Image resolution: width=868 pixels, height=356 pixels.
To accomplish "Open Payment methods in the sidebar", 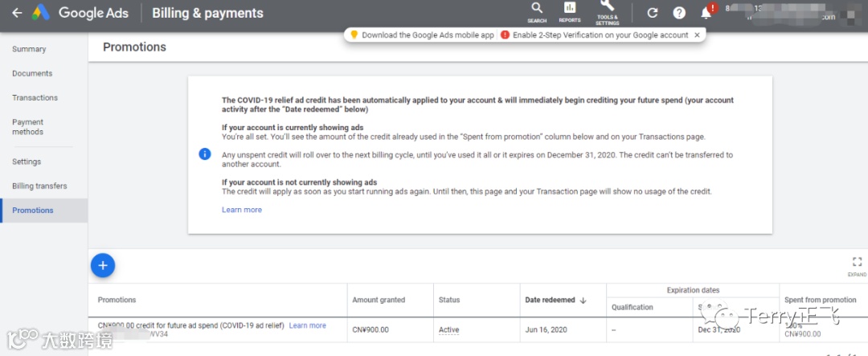I will coord(27,127).
